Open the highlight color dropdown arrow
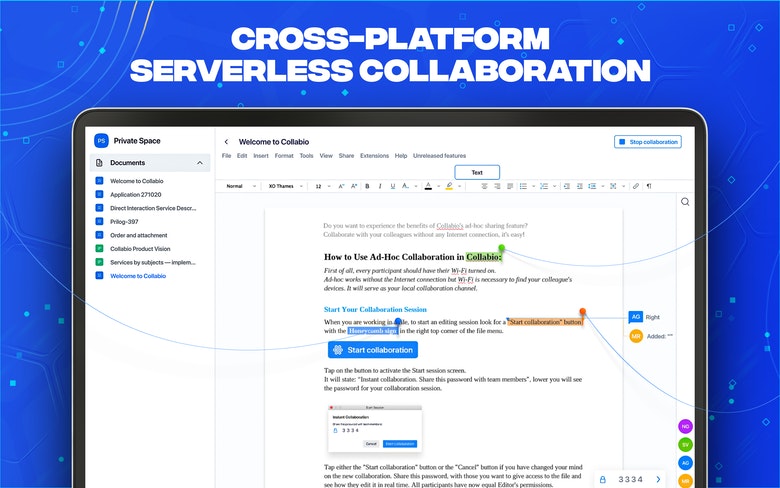780x488 pixels. (x=460, y=186)
